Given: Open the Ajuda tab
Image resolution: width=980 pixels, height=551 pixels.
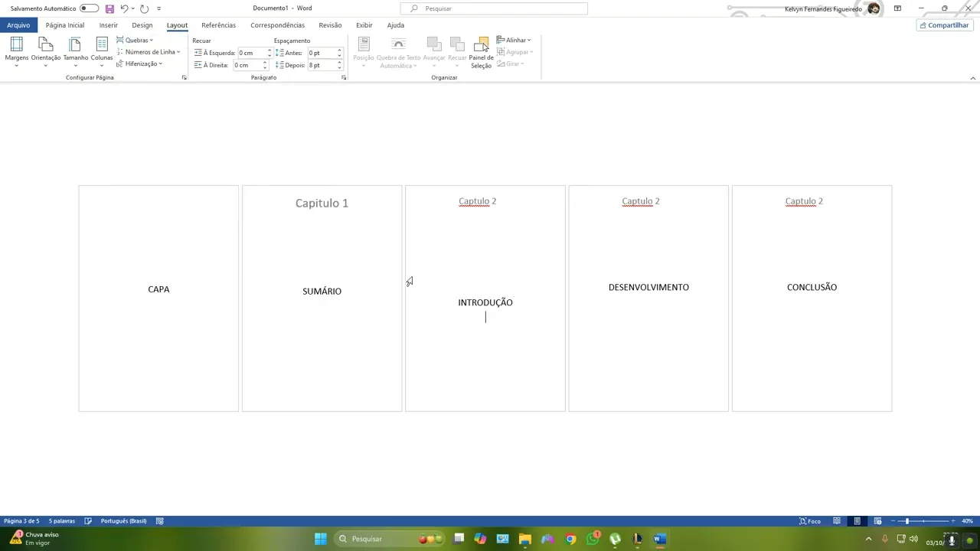Looking at the screenshot, I should coord(396,25).
